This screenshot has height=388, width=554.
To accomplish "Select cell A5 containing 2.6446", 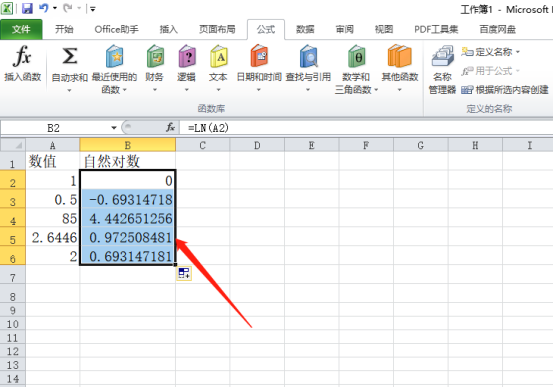I will pos(53,237).
